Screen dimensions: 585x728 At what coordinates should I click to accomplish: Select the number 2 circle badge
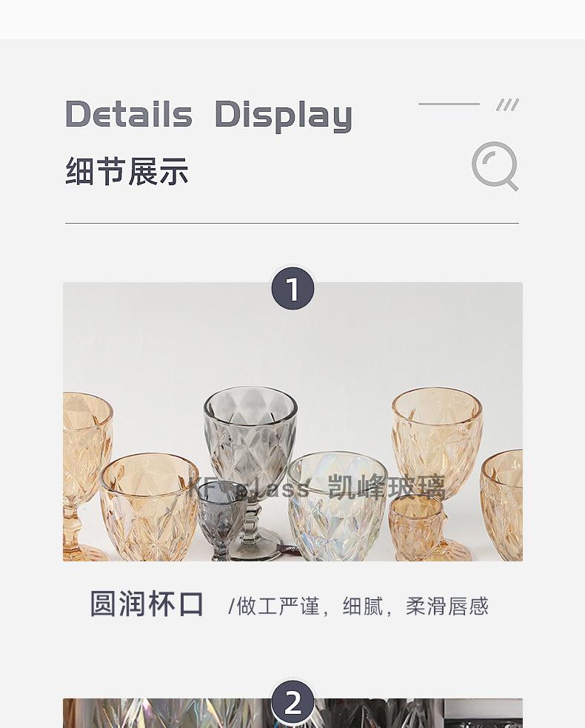click(292, 703)
